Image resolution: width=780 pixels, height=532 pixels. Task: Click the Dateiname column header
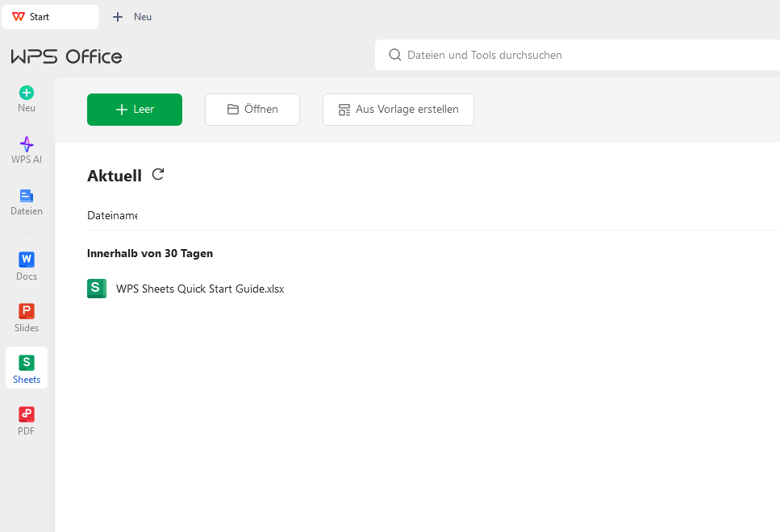point(112,215)
